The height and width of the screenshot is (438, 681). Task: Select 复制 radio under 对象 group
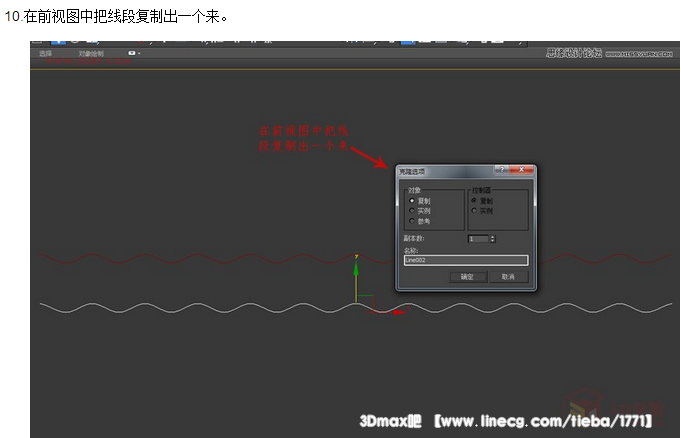pos(412,201)
